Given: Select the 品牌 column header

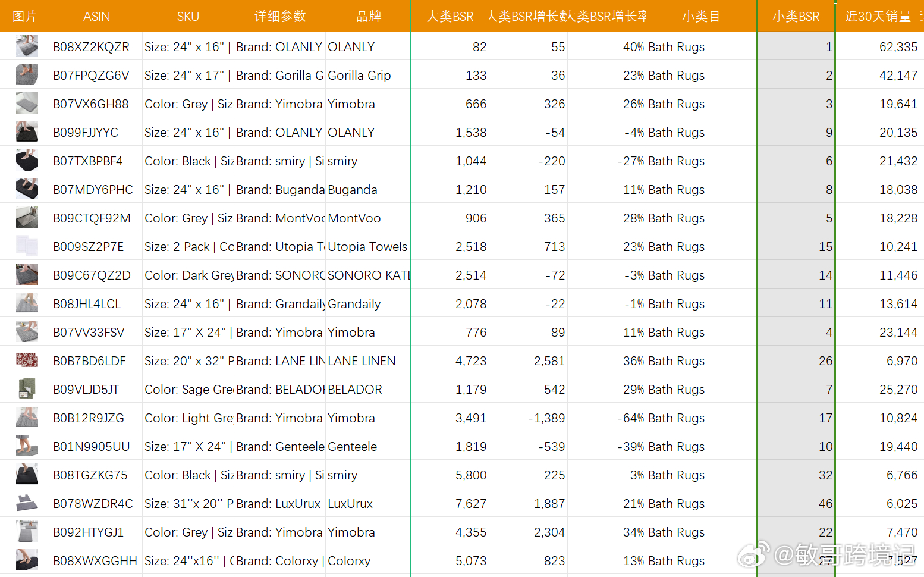Looking at the screenshot, I should [x=368, y=16].
